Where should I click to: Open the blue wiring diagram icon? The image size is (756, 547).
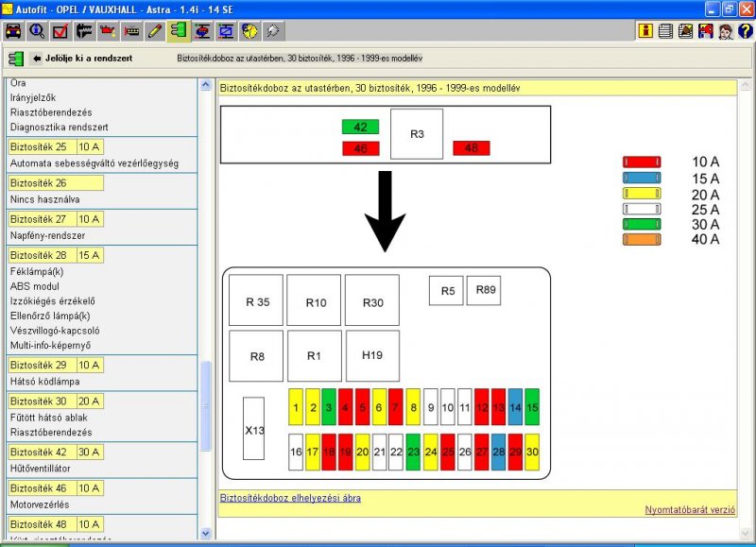pos(226,31)
